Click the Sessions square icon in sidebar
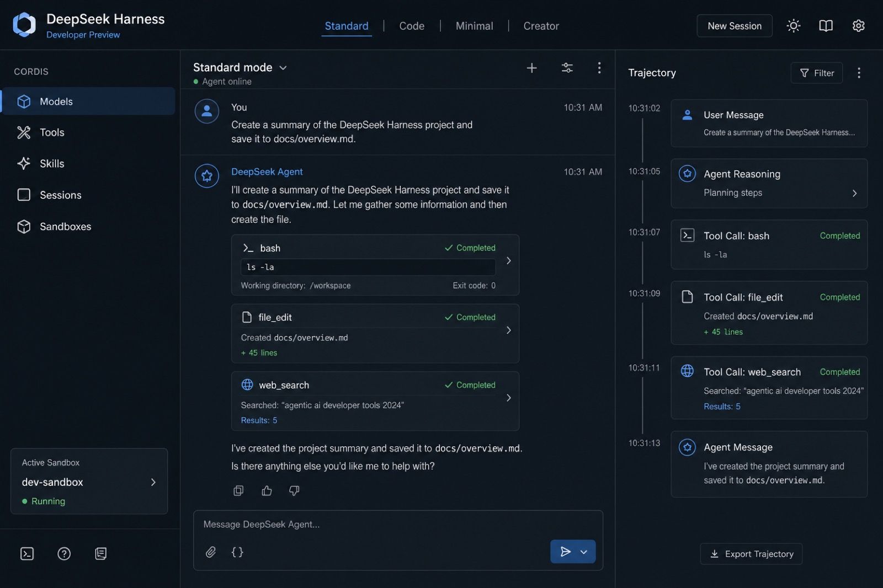Screen dimensions: 883x588 tap(24, 195)
